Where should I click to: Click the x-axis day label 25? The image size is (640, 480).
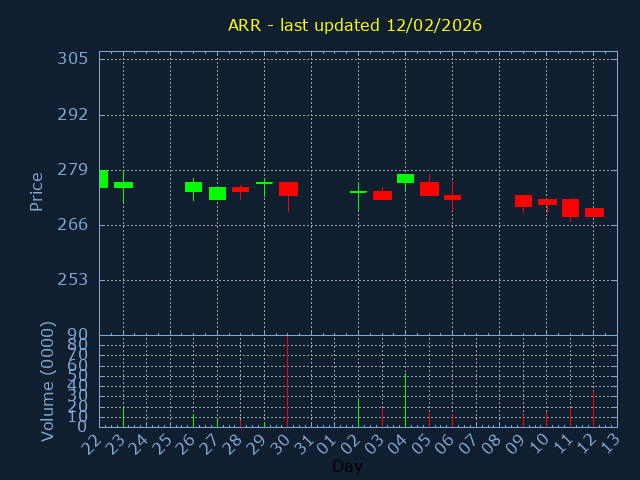(162, 443)
